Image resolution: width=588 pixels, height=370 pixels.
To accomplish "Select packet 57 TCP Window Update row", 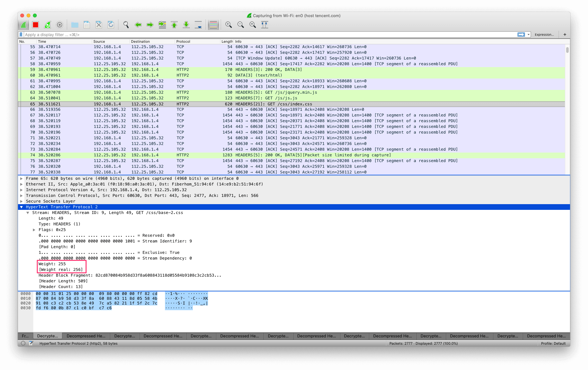I will click(292, 58).
